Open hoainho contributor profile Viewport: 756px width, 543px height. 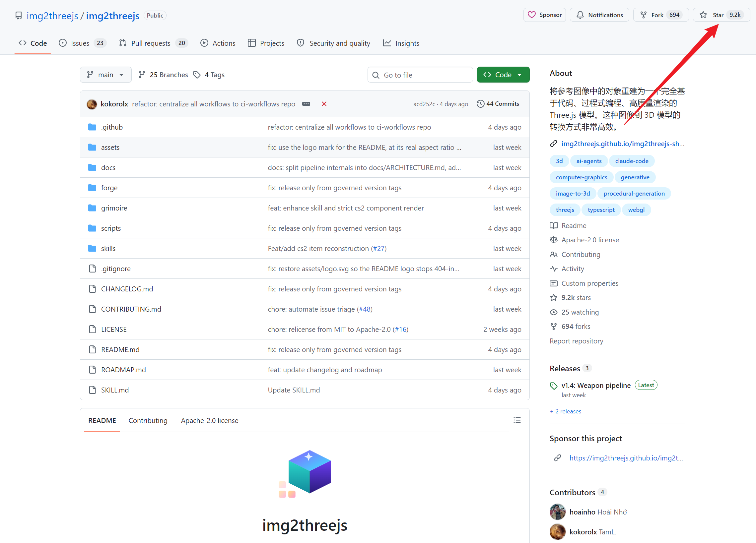[x=582, y=512]
